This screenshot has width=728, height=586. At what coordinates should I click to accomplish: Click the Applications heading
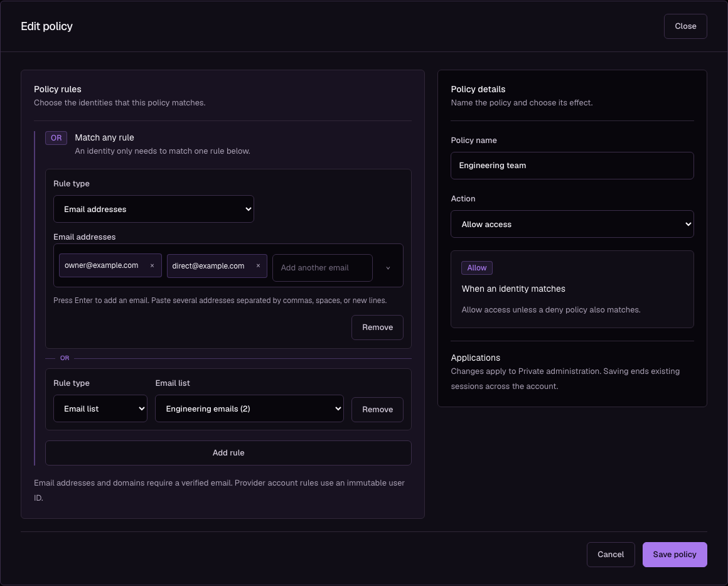pos(476,358)
